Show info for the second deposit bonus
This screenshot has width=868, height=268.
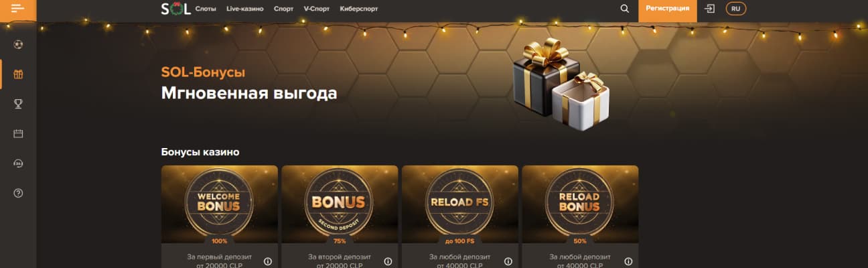coord(388,261)
